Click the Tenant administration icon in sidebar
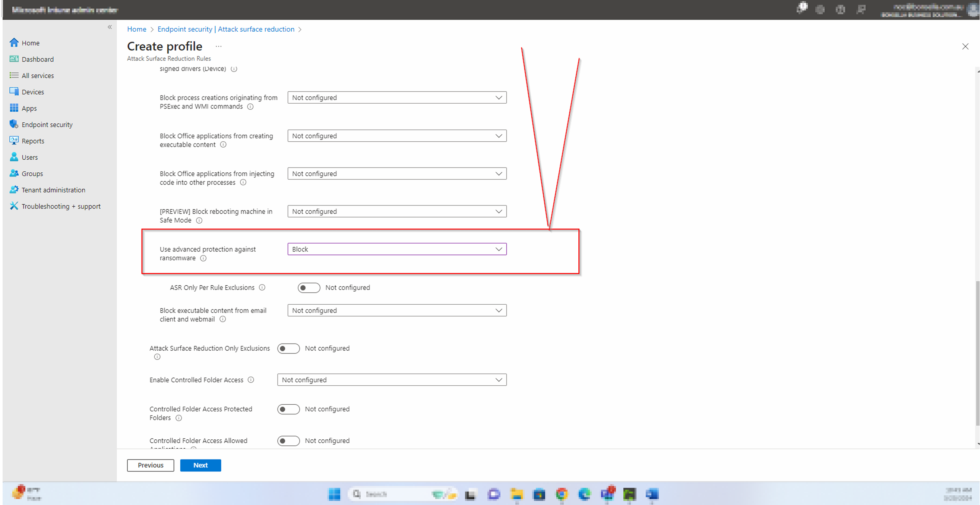Viewport: 980px width, 505px height. click(14, 189)
